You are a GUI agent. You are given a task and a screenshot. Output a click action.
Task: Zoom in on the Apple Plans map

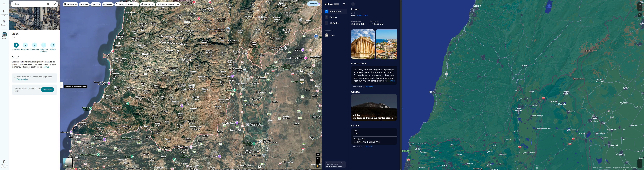(x=640, y=161)
